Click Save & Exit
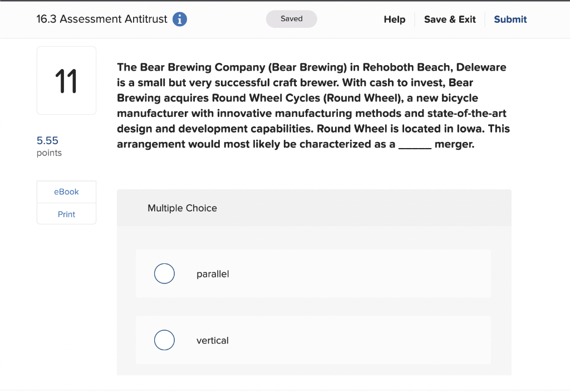 click(450, 19)
